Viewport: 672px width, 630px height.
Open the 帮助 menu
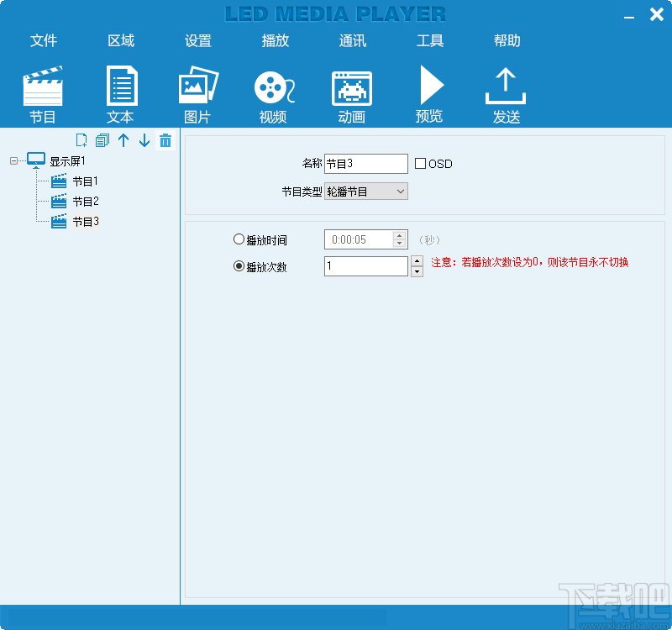tap(507, 39)
